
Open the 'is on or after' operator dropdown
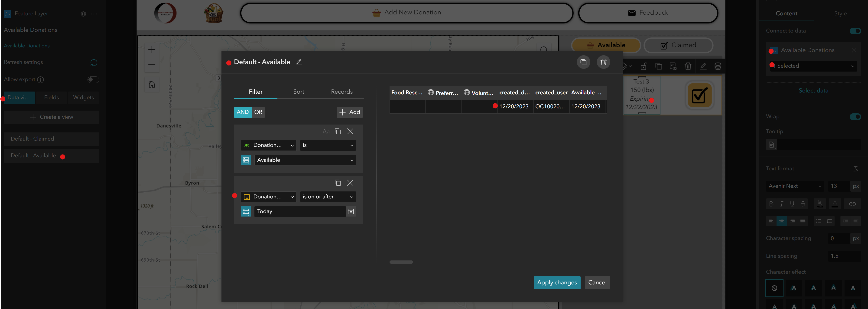(328, 197)
